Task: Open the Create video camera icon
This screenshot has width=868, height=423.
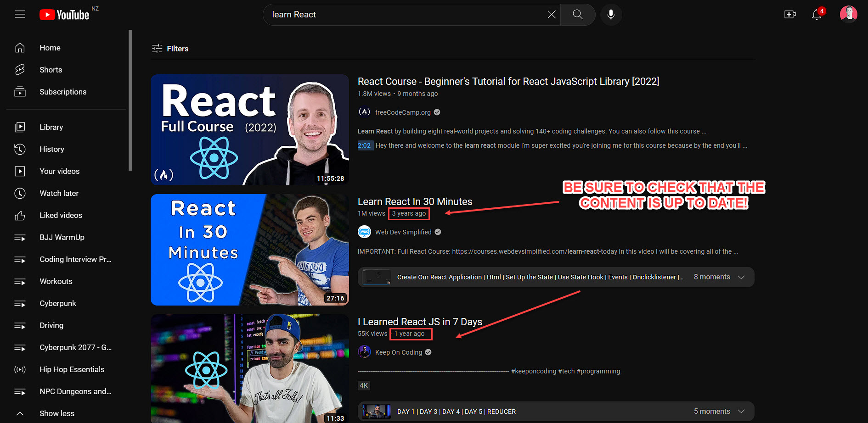Action: click(x=790, y=15)
